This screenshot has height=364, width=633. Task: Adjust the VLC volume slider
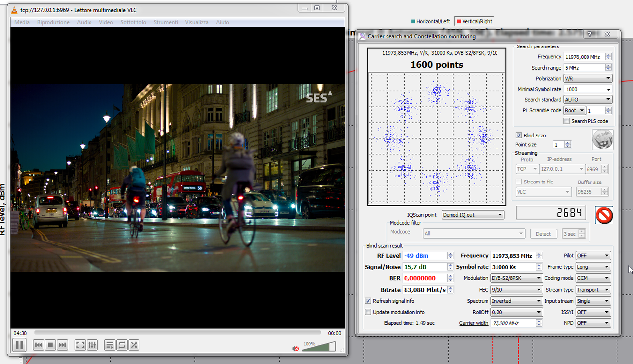click(x=319, y=346)
